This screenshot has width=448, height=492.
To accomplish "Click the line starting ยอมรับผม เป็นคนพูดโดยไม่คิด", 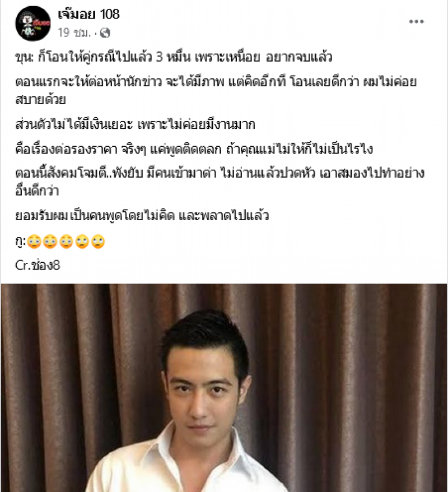I will point(142,216).
